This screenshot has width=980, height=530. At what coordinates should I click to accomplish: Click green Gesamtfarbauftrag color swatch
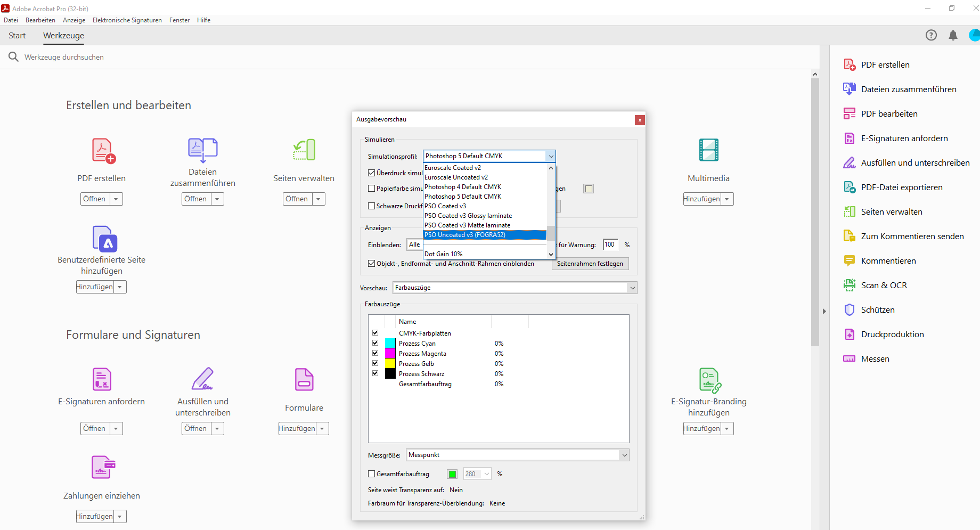click(x=452, y=474)
